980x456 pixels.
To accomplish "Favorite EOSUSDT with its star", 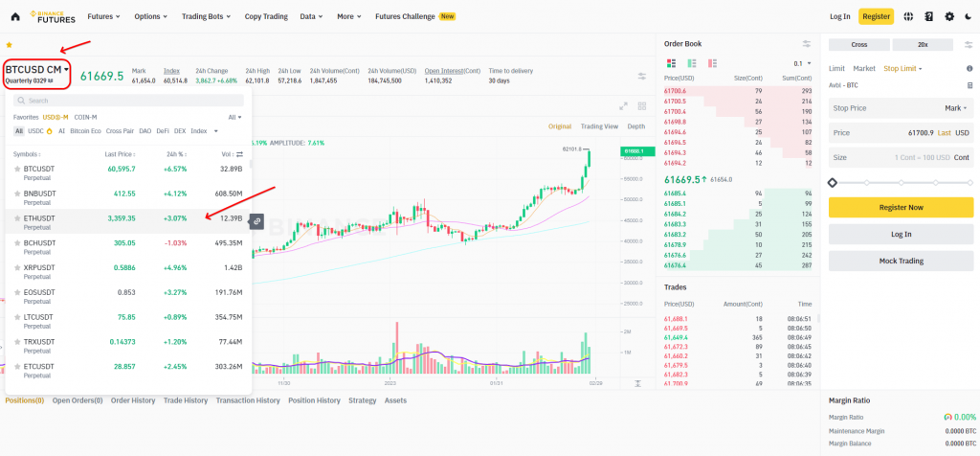I will (17, 292).
